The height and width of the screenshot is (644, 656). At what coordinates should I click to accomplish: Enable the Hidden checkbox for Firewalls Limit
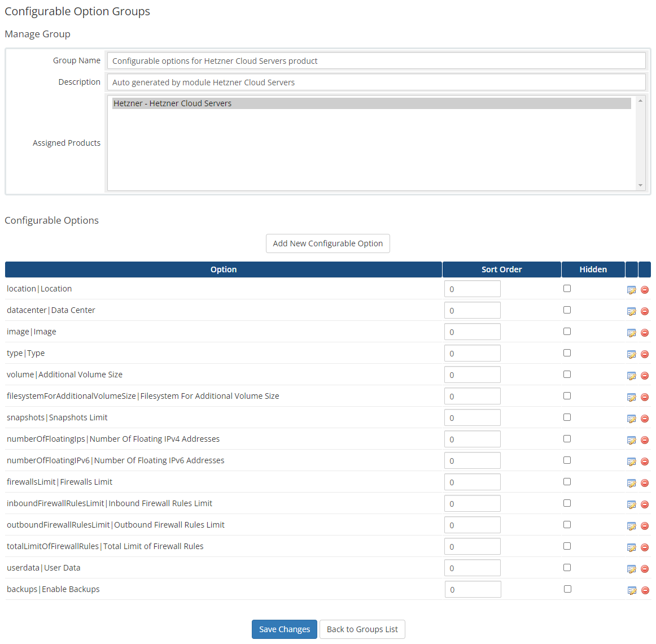click(567, 481)
